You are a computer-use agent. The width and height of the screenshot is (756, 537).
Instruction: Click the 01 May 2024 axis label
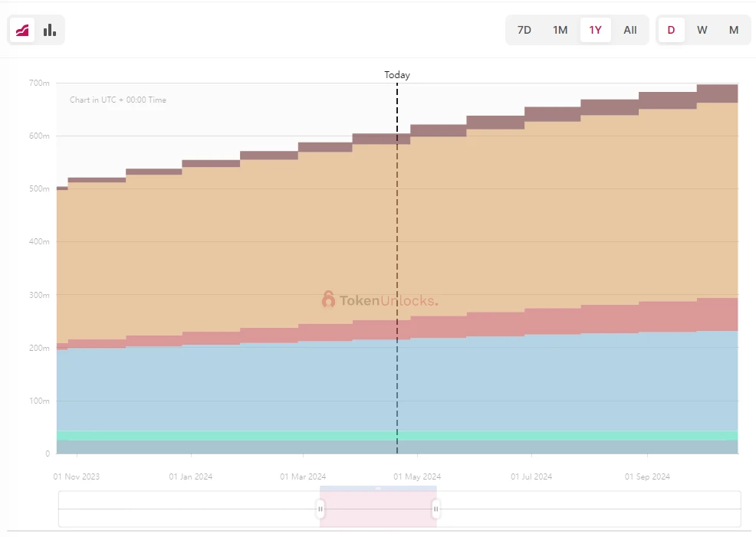(416, 476)
